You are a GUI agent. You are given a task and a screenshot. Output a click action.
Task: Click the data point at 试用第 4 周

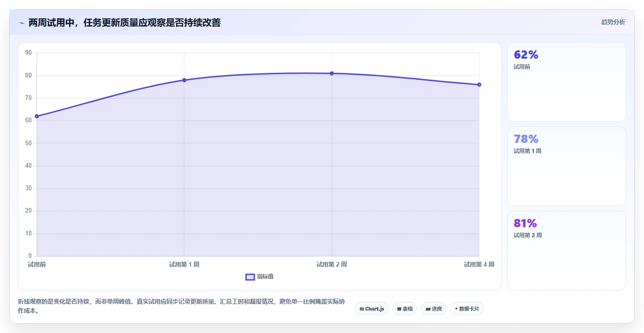click(x=479, y=85)
